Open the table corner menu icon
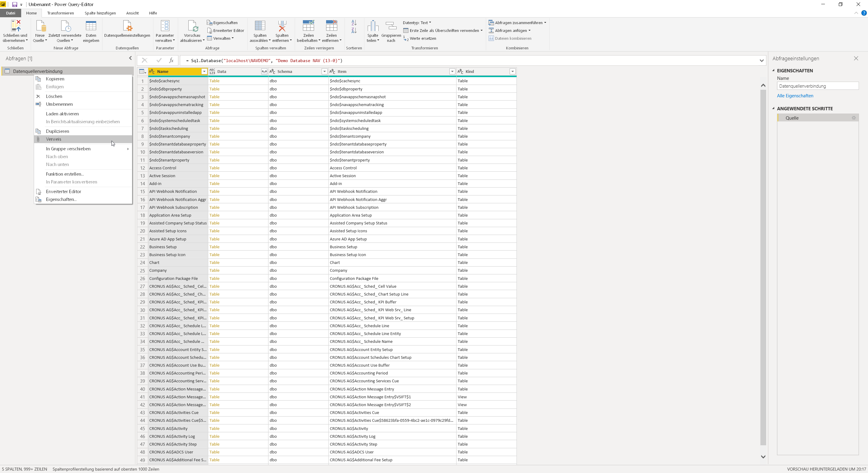The height and width of the screenshot is (473, 868). click(x=142, y=71)
